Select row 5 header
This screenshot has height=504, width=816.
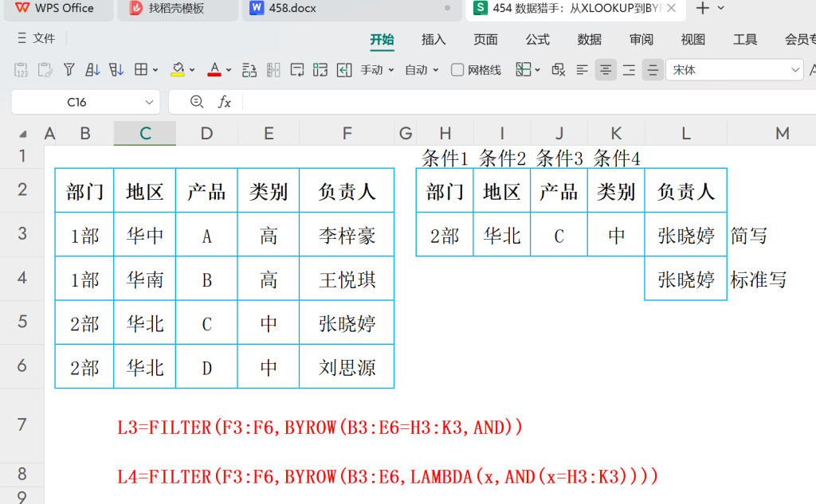click(x=22, y=322)
